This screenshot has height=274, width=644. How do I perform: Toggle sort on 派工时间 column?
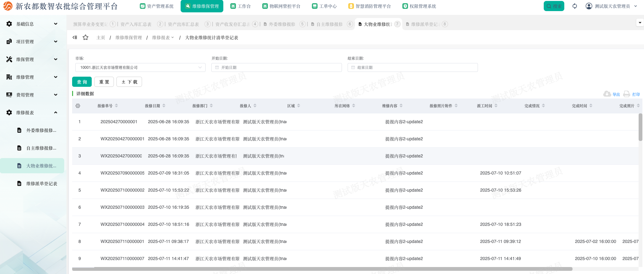[496, 106]
